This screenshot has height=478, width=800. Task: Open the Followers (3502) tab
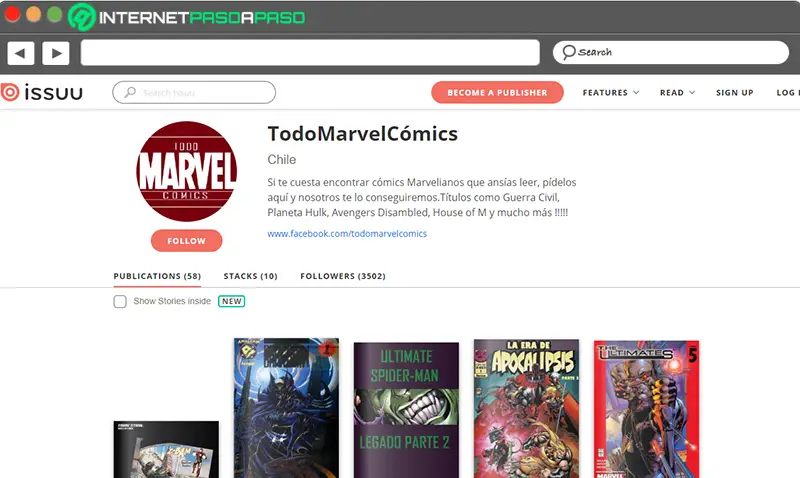[343, 276]
